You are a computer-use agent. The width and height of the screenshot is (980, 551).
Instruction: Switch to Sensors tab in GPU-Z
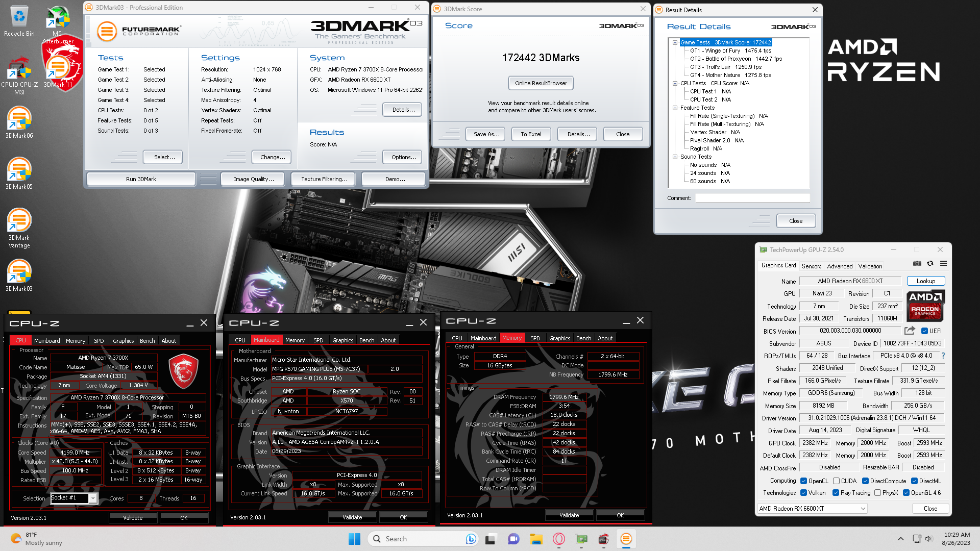[x=811, y=266]
